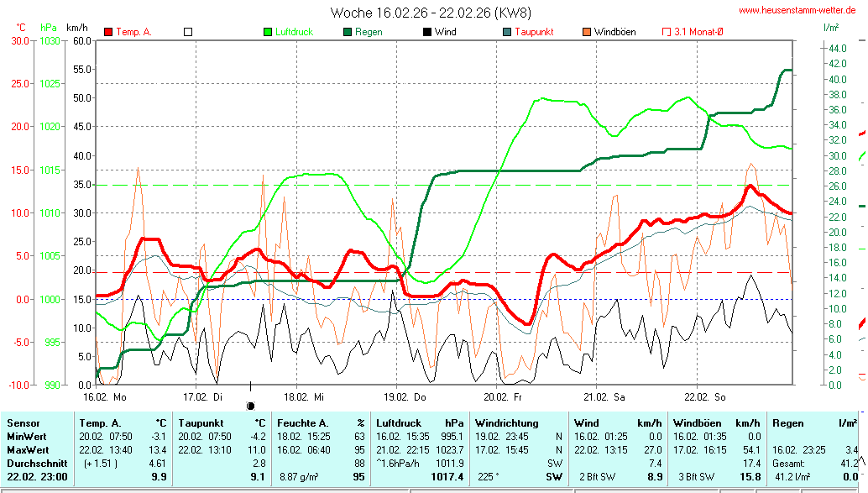The width and height of the screenshot is (868, 493).
Task: Click the 3.1 Monat-Ø legend bracket symbol
Action: (667, 32)
